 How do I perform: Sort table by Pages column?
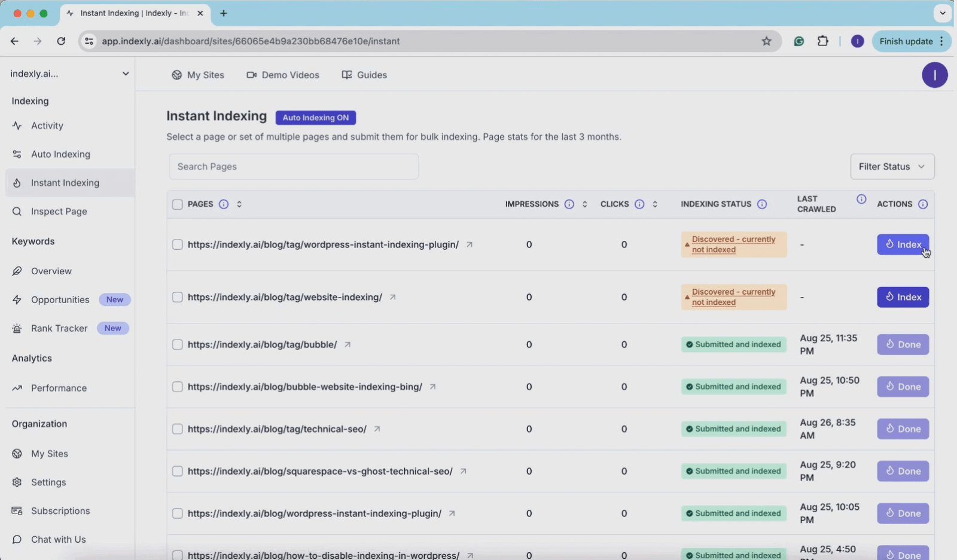click(239, 204)
